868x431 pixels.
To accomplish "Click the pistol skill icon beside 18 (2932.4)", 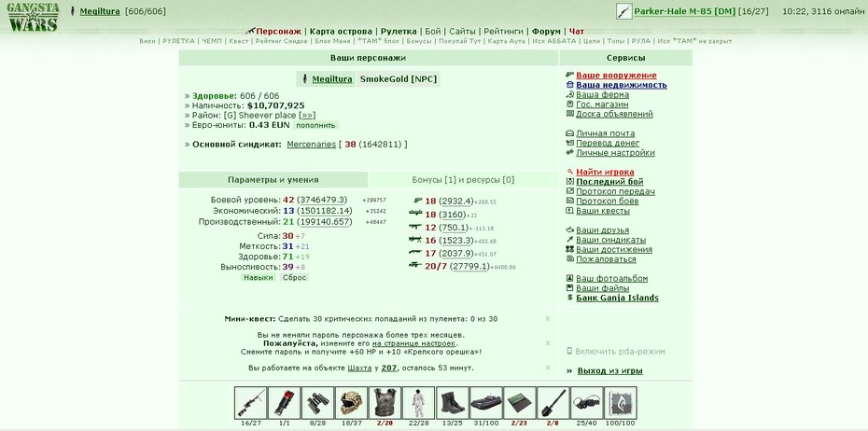I will [x=417, y=201].
